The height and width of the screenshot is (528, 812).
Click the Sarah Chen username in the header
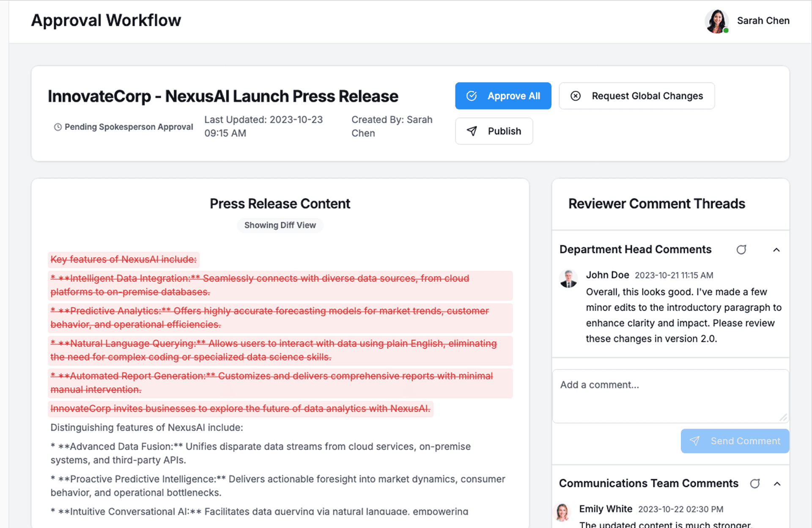click(x=763, y=21)
